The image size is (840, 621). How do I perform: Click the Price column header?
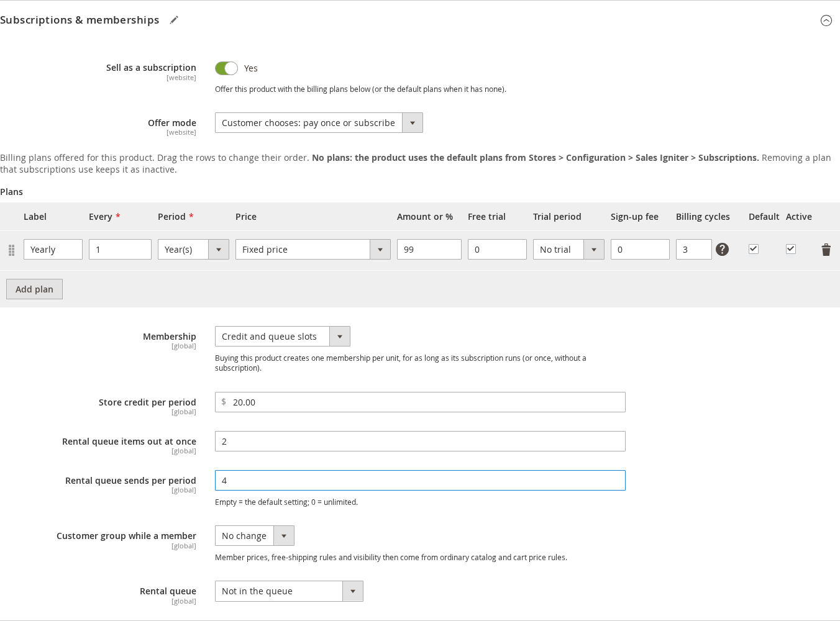tap(246, 217)
